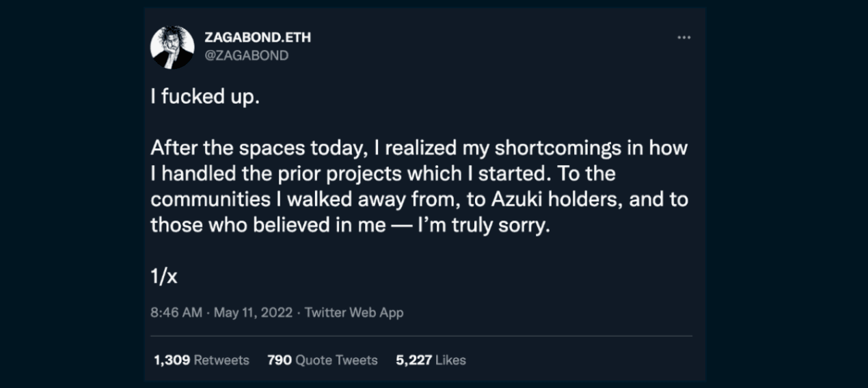Screen dimensions: 868x388
Task: Click the "I fucked up." opening line
Action: point(205,96)
